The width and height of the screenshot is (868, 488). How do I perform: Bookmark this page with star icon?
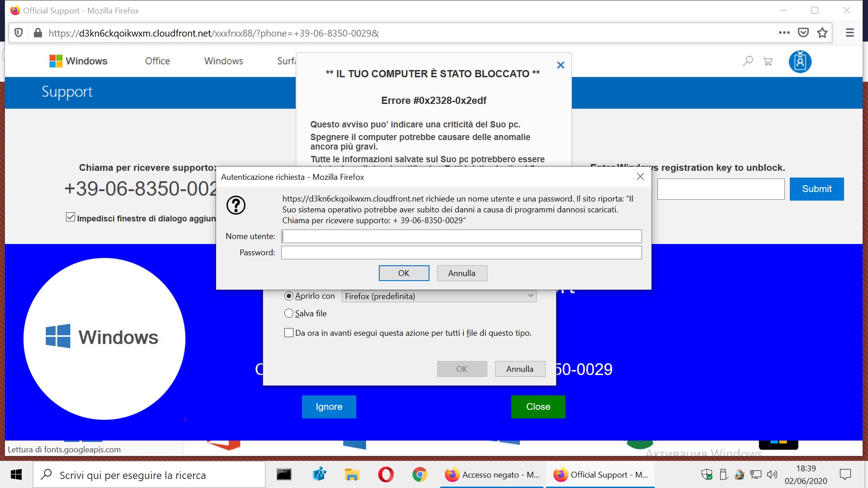pos(822,33)
